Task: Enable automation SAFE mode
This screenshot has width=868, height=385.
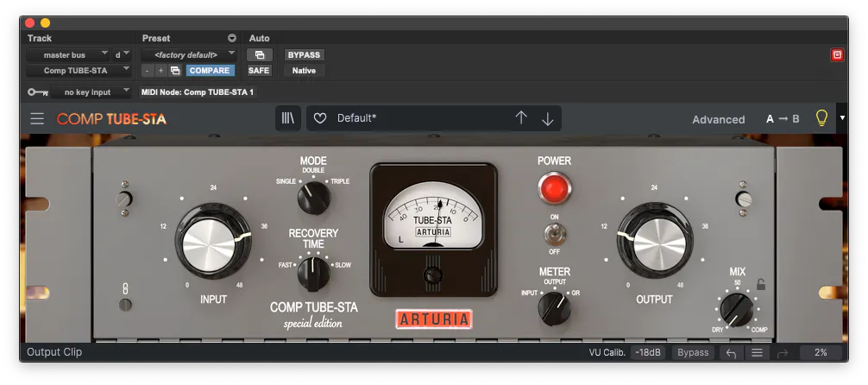Action: point(259,70)
